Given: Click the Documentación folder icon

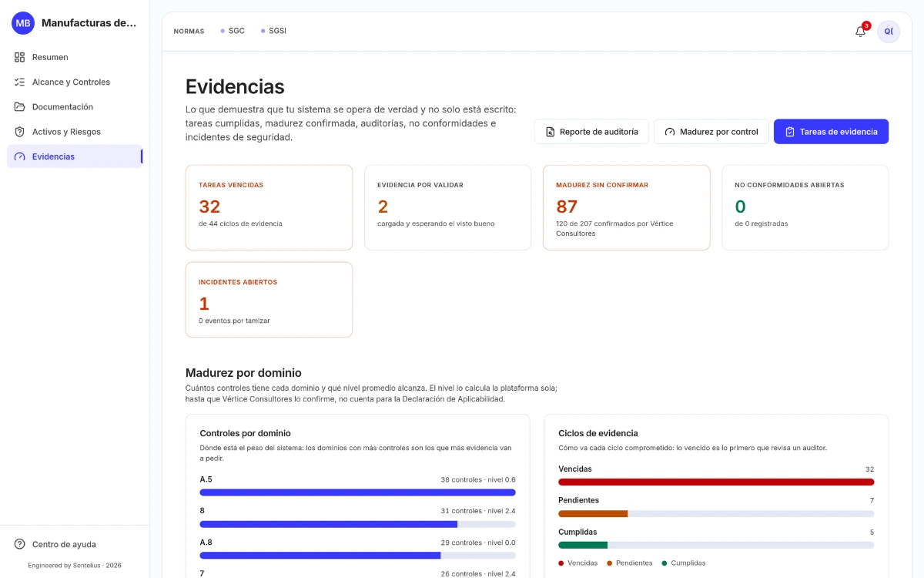Looking at the screenshot, I should (19, 106).
